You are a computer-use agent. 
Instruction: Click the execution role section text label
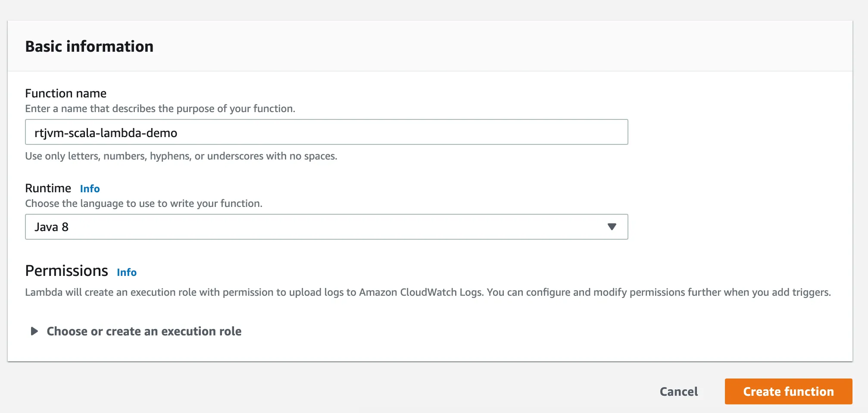point(144,331)
